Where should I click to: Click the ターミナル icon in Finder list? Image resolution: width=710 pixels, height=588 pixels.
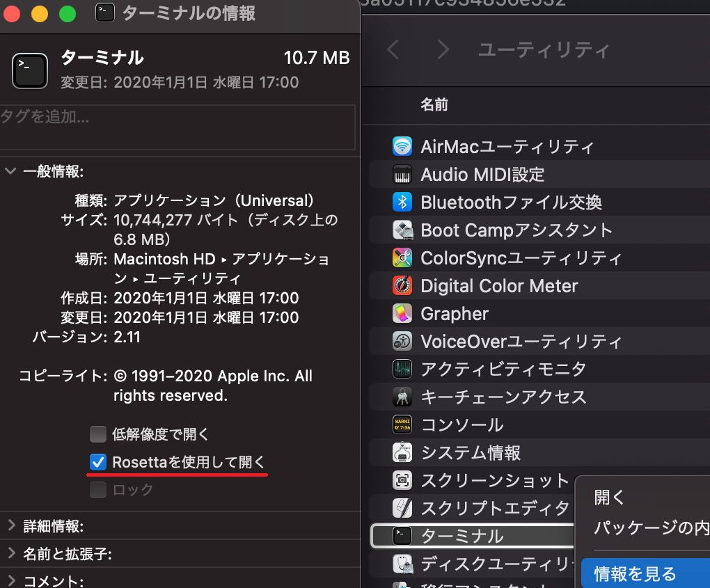pyautogui.click(x=402, y=536)
